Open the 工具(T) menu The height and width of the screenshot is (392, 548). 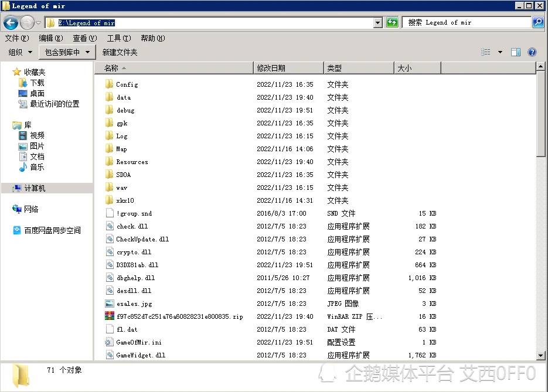point(118,38)
